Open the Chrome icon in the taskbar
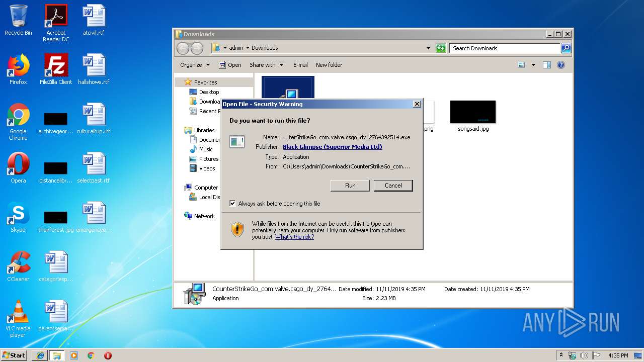The image size is (644, 362). tap(91, 355)
